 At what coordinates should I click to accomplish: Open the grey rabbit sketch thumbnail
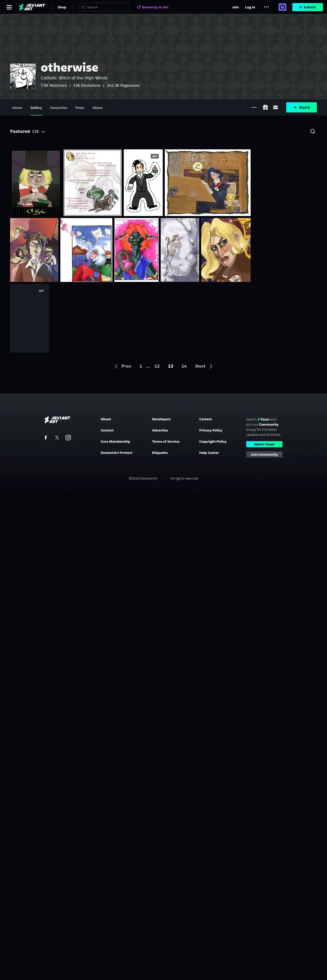180,250
